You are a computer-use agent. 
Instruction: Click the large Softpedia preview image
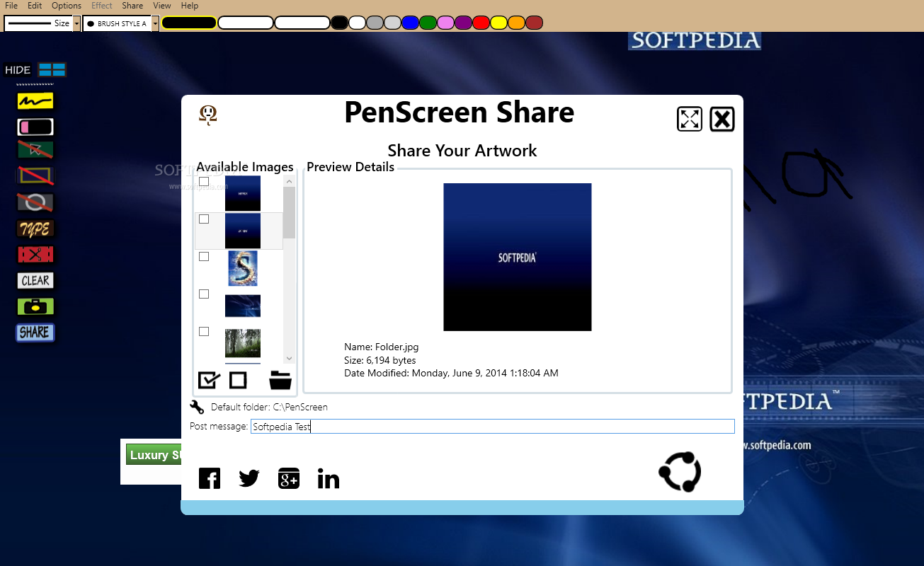518,257
